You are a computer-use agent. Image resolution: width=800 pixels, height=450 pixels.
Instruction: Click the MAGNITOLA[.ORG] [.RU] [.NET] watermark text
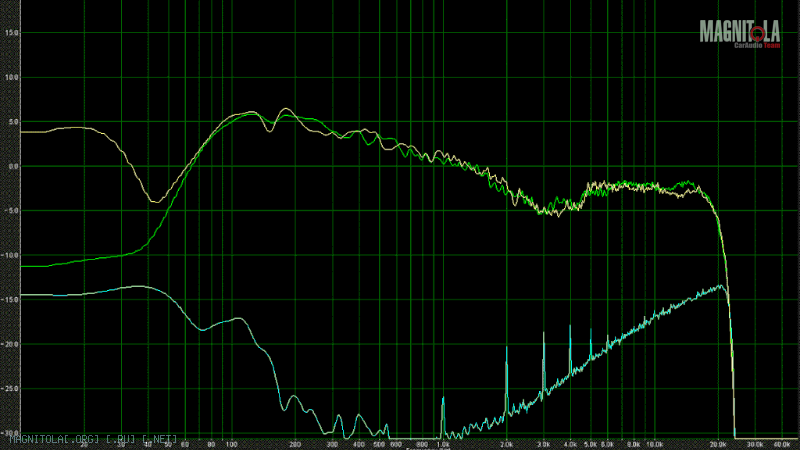[x=92, y=438]
